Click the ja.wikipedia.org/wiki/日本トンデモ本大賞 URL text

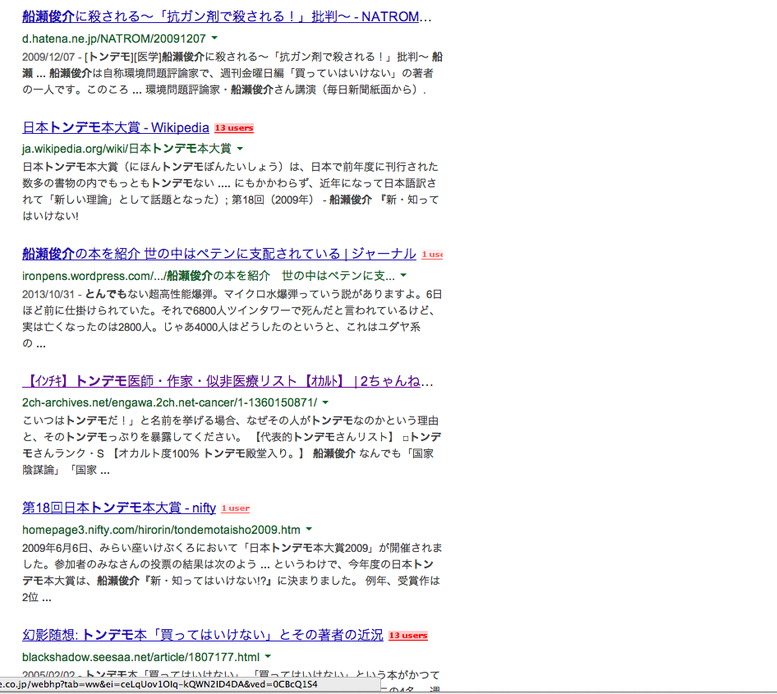[127, 149]
